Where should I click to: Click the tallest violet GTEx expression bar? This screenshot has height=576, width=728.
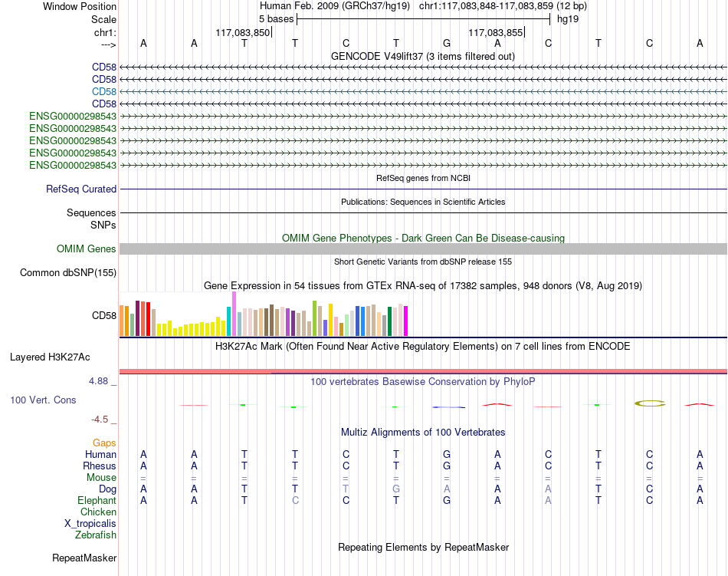[x=234, y=314]
